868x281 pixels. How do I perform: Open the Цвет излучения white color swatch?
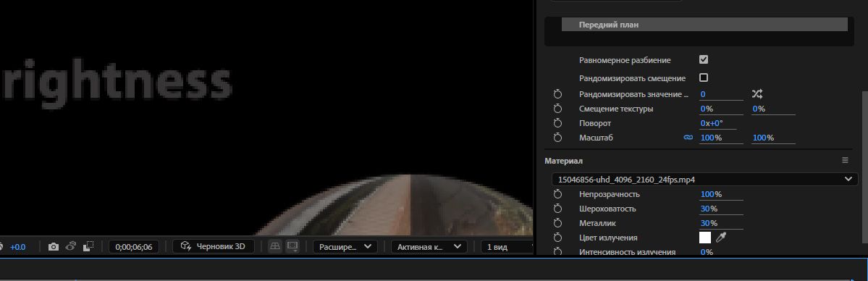coord(704,238)
